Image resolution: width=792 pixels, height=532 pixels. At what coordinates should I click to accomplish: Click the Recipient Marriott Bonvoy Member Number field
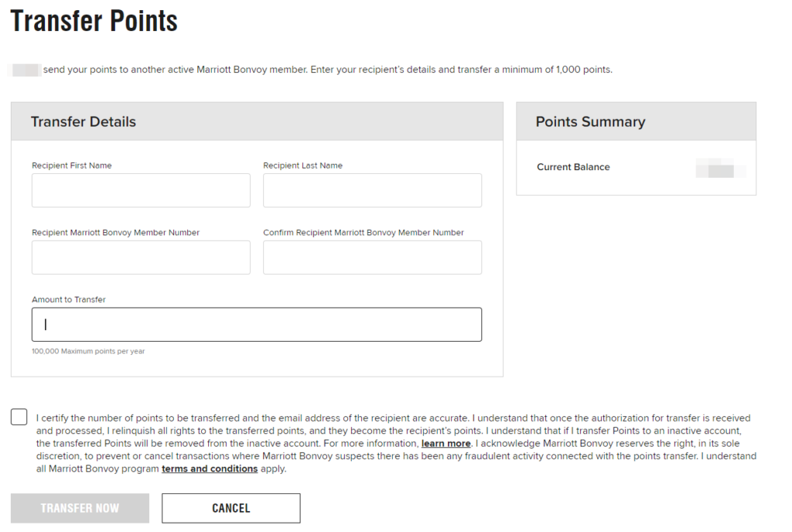click(x=141, y=257)
